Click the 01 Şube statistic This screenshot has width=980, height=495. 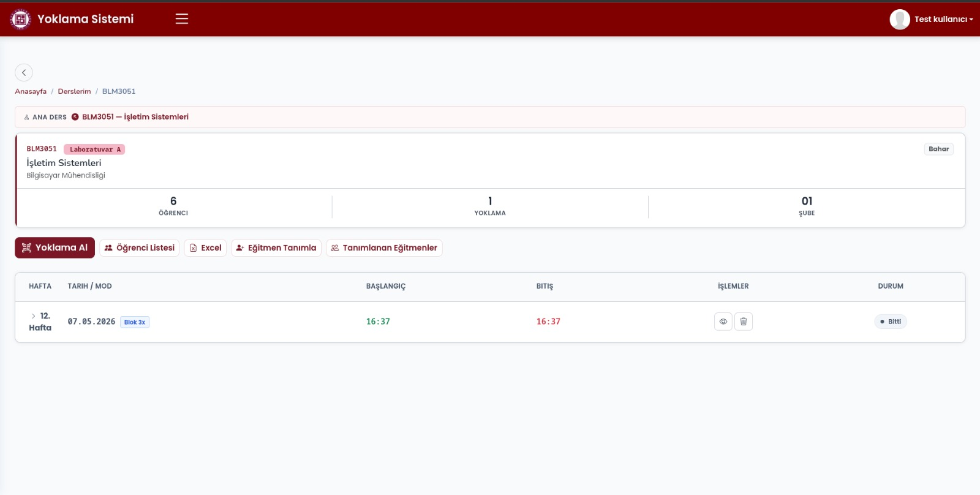(x=807, y=206)
